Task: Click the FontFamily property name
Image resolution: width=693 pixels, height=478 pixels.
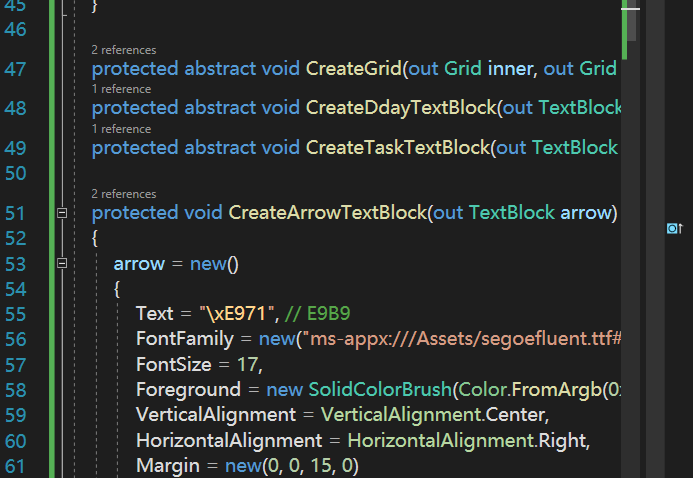Action: (x=185, y=339)
